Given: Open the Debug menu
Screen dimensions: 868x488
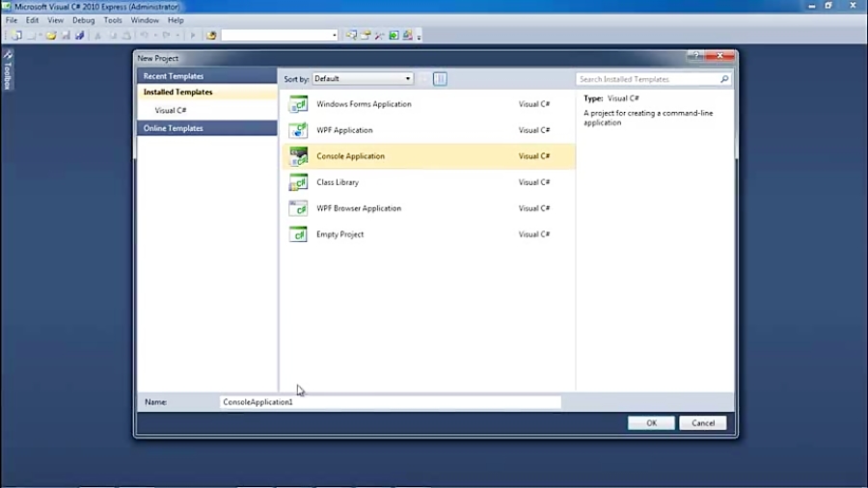Looking at the screenshot, I should tap(84, 20).
